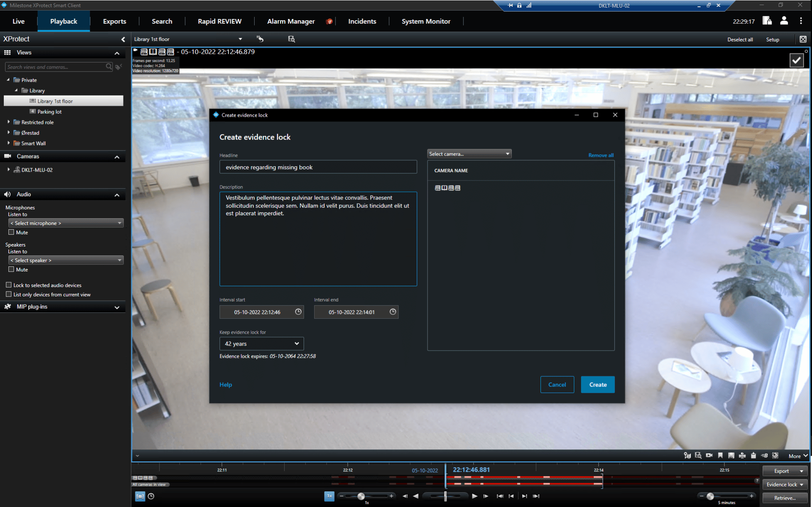
Task: Click the export video camera icon in toolbar
Action: [709, 455]
